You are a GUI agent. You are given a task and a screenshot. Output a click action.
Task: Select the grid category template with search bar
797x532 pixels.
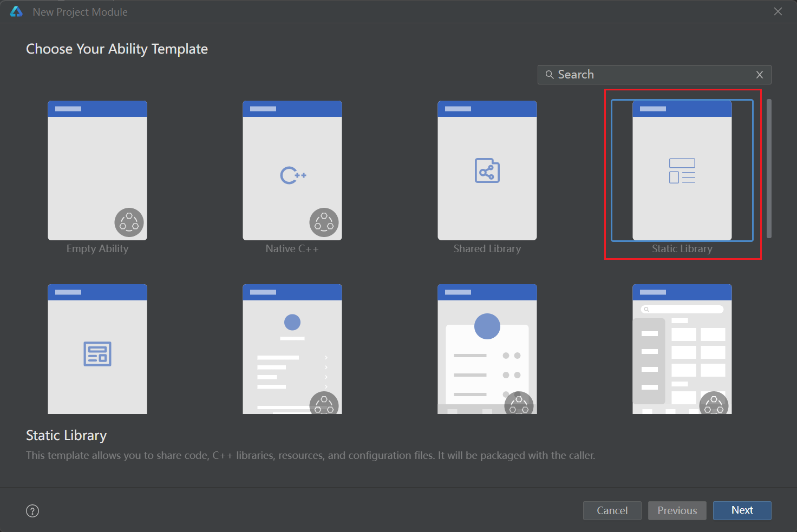682,349
